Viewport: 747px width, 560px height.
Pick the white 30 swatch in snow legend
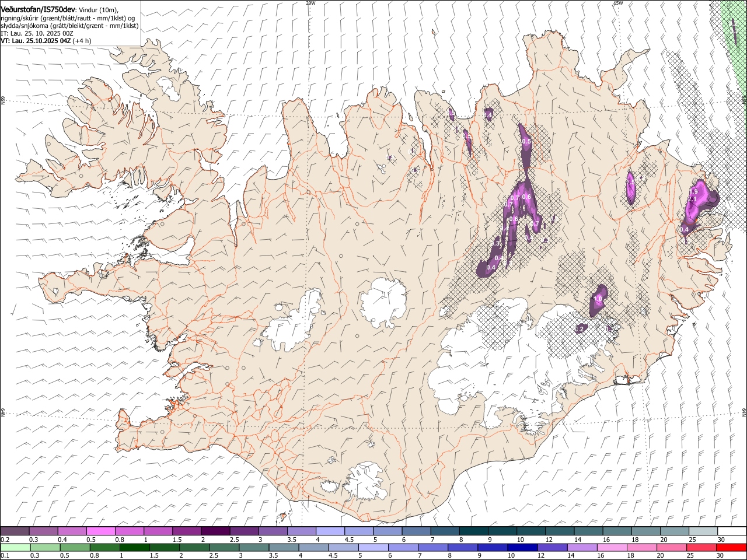tap(732, 531)
